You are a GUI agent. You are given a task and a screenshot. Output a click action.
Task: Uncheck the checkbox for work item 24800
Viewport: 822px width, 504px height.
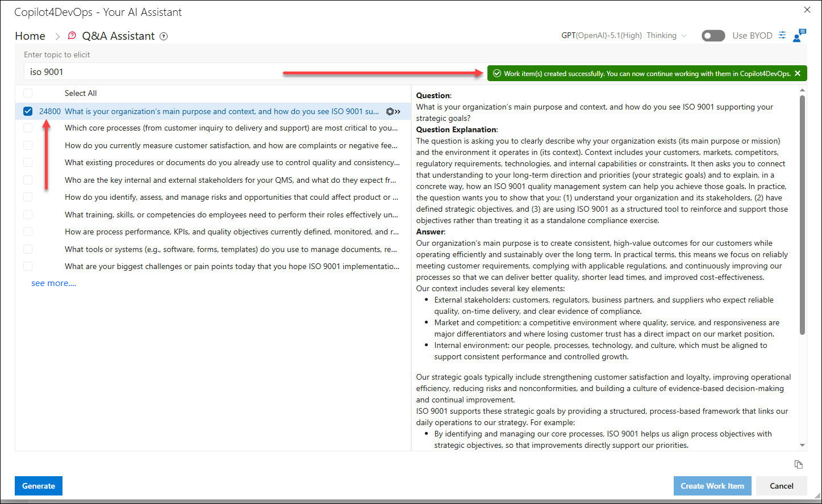tap(28, 111)
